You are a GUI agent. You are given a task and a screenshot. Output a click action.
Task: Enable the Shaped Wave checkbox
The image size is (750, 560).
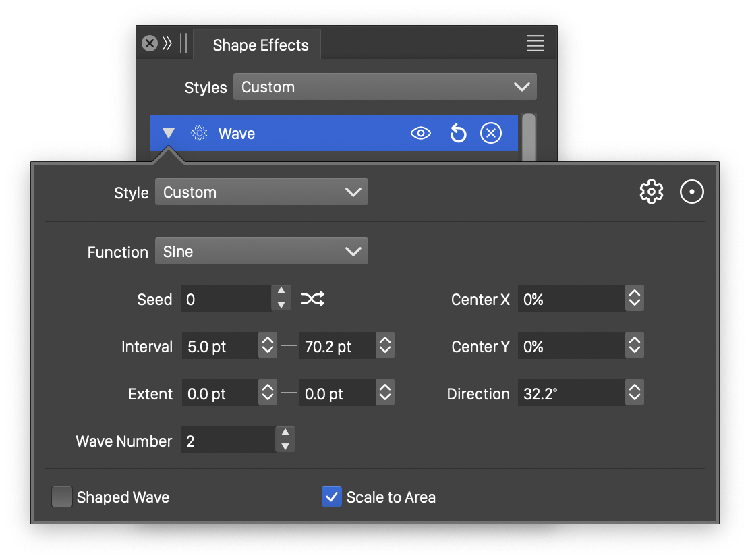pyautogui.click(x=62, y=497)
